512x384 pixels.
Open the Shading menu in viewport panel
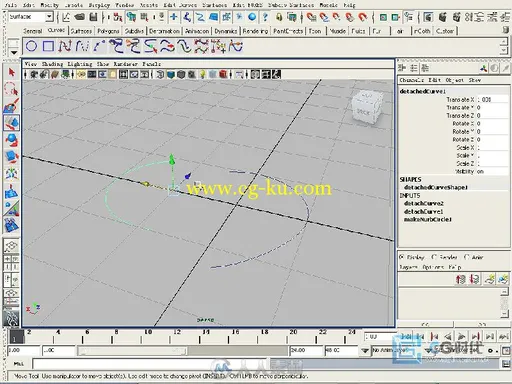click(x=52, y=64)
